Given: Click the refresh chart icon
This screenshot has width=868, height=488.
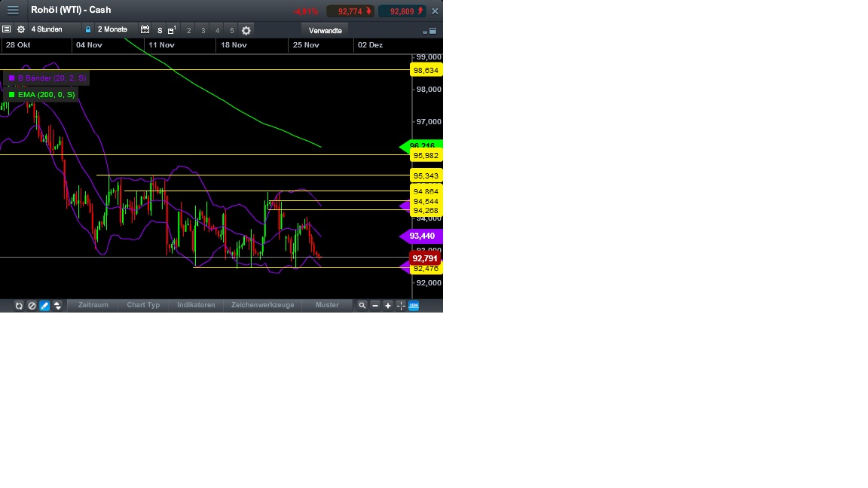Looking at the screenshot, I should pos(19,305).
